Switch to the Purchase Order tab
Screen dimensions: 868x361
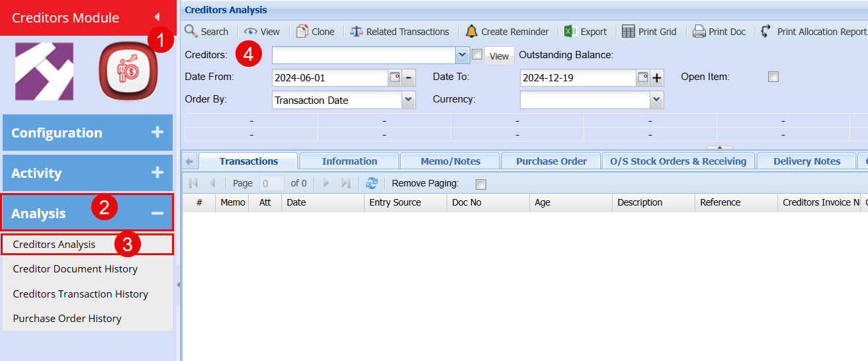coord(551,161)
